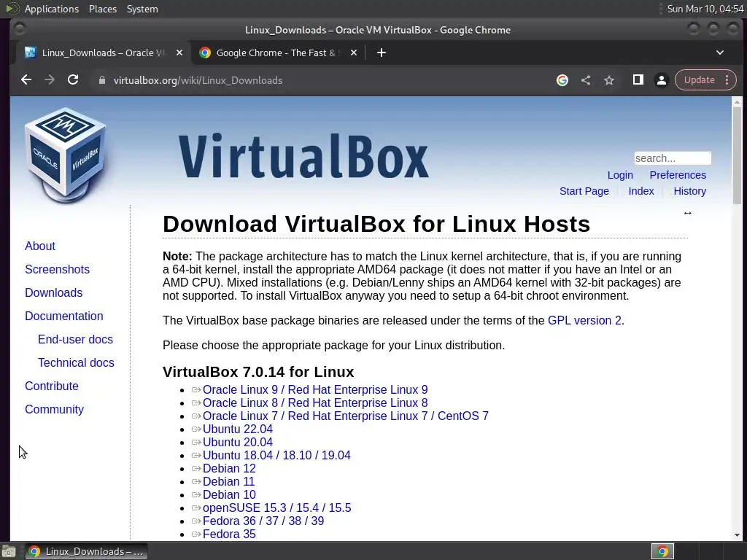Image resolution: width=747 pixels, height=560 pixels.
Task: Download Oracle Linux 7 / CentOS 7 package
Action: point(345,416)
